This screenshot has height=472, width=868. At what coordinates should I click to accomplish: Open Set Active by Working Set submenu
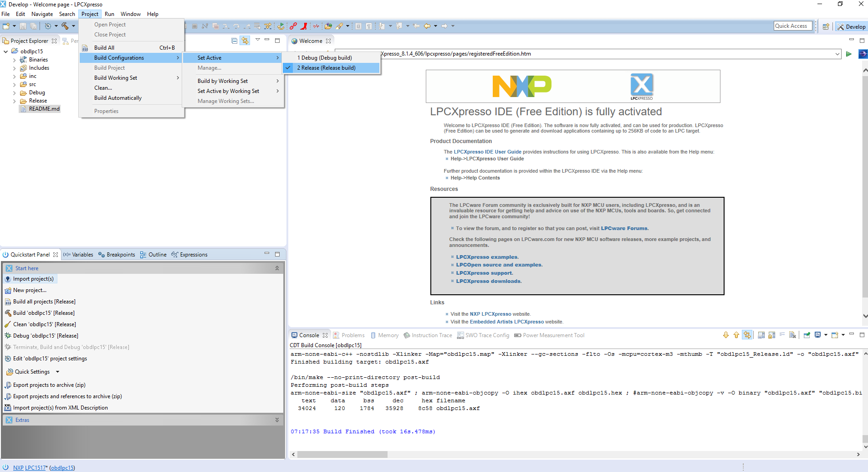click(x=233, y=91)
